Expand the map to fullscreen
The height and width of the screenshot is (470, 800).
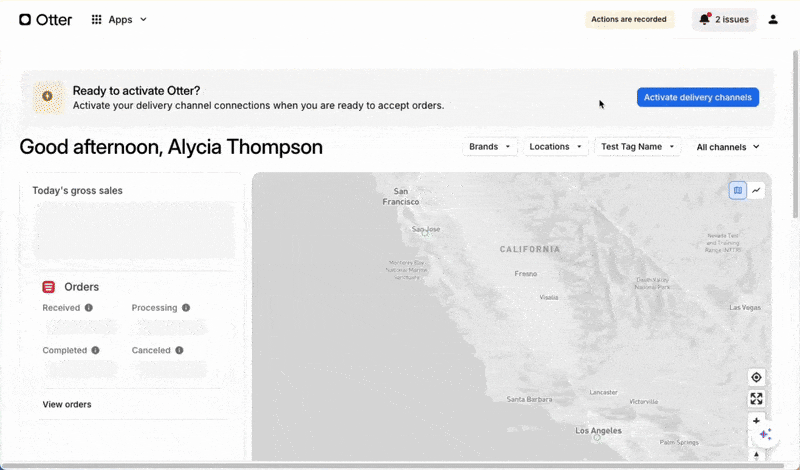pyautogui.click(x=756, y=399)
